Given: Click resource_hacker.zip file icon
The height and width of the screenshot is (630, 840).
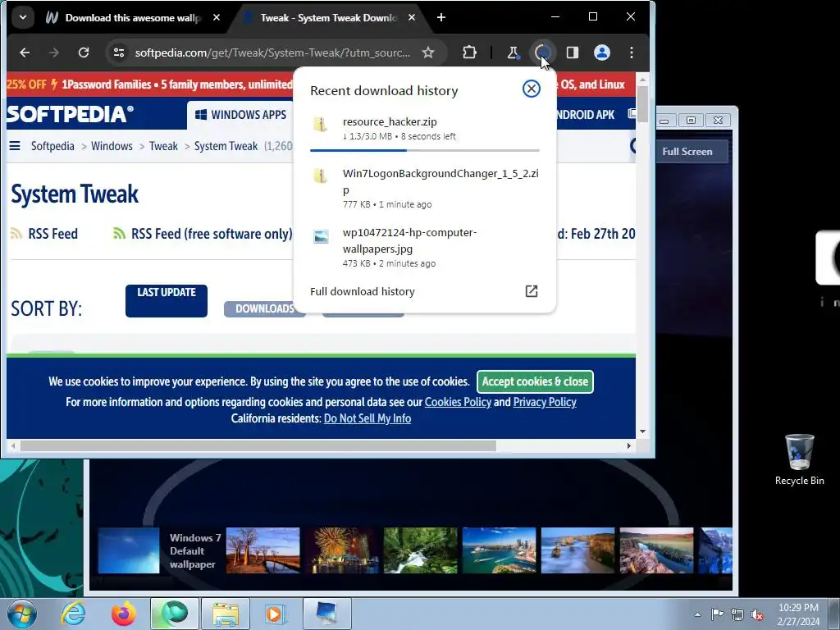Looking at the screenshot, I should point(321,125).
